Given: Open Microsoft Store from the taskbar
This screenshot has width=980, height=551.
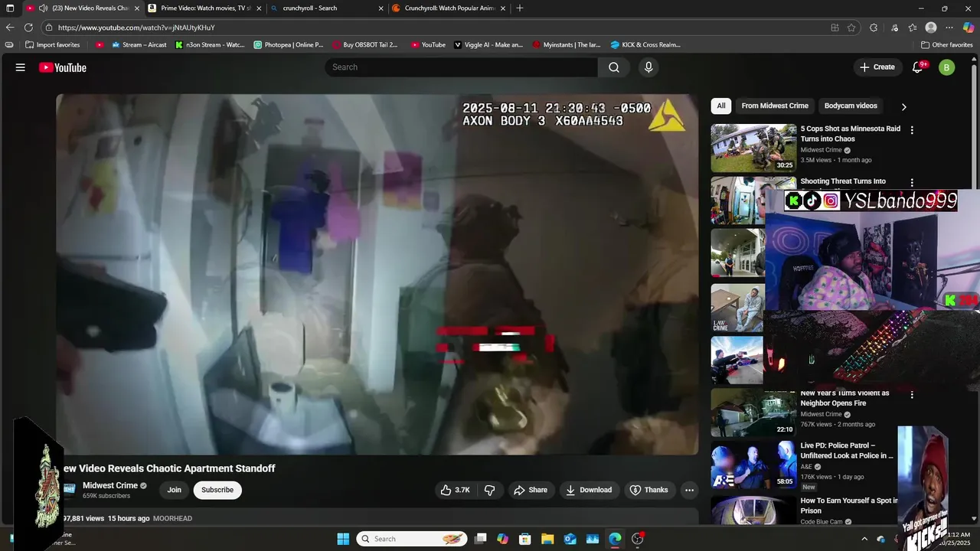Looking at the screenshot, I should (525, 539).
